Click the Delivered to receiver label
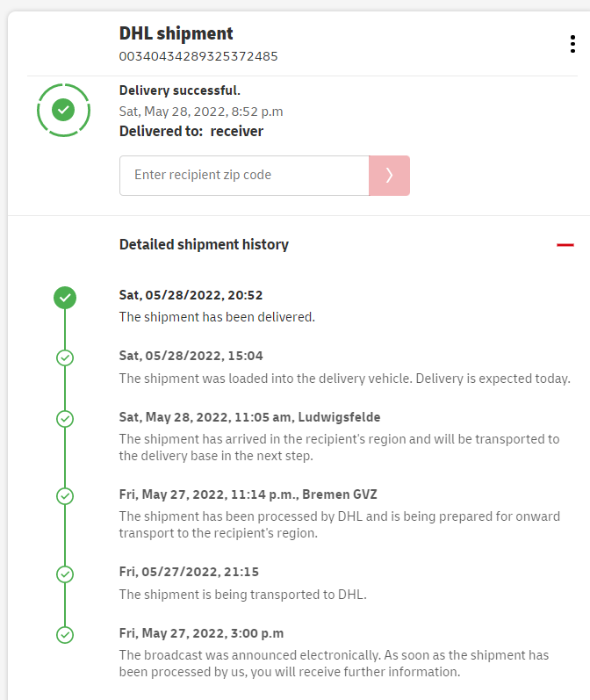590x700 pixels. [191, 132]
